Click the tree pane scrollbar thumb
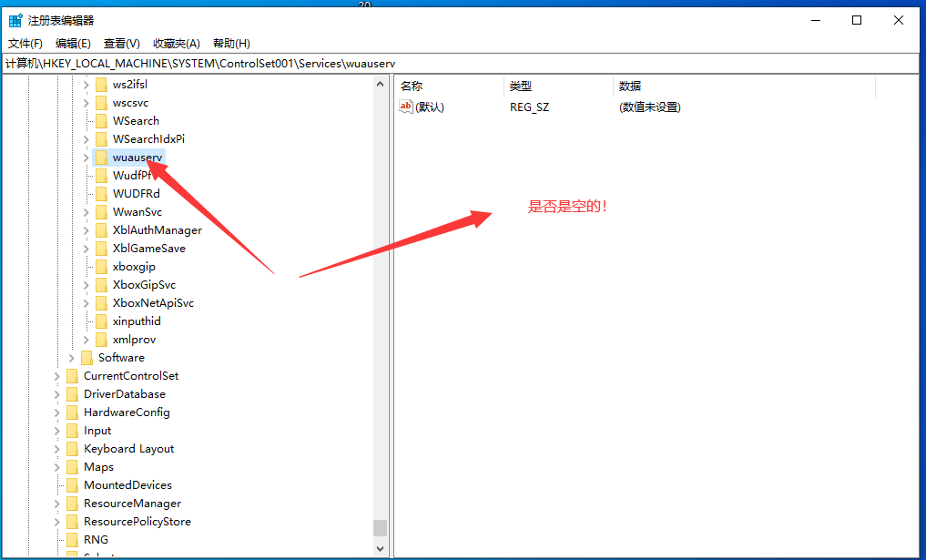Image resolution: width=926 pixels, height=560 pixels. pos(381,527)
